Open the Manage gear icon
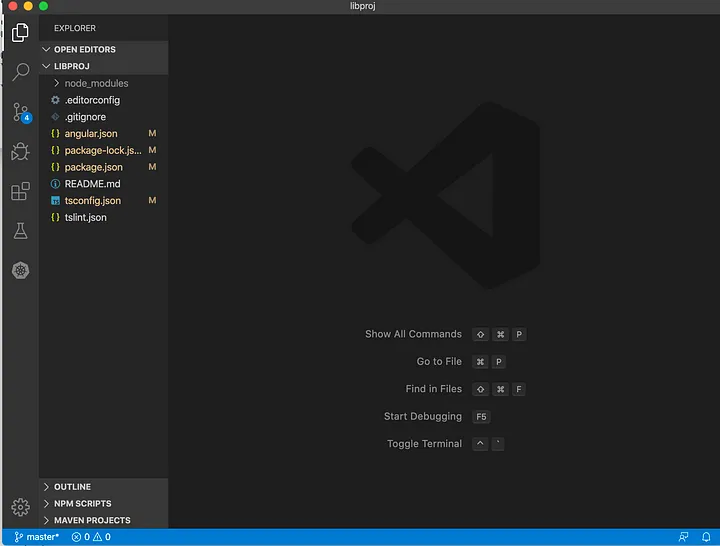The image size is (720, 546). click(x=19, y=508)
